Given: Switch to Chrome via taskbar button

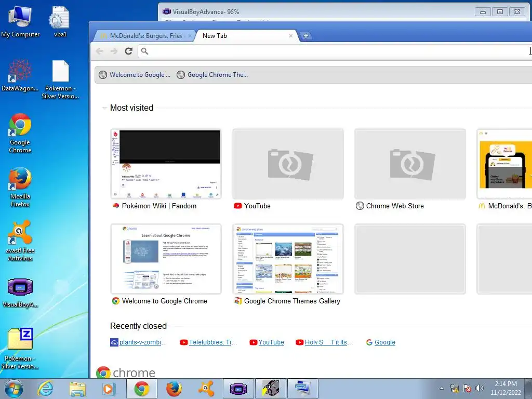Looking at the screenshot, I should pyautogui.click(x=142, y=389).
